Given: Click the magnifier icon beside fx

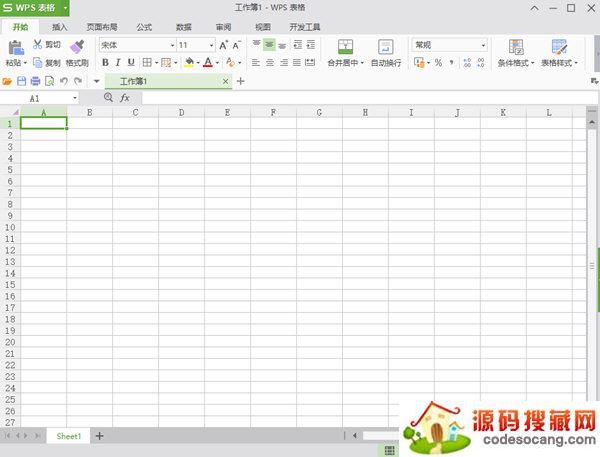Looking at the screenshot, I should [108, 98].
